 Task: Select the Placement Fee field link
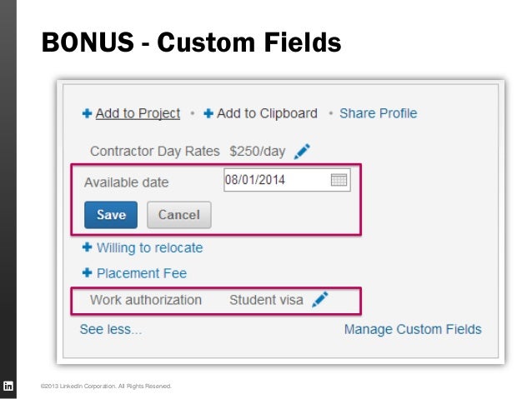click(142, 273)
